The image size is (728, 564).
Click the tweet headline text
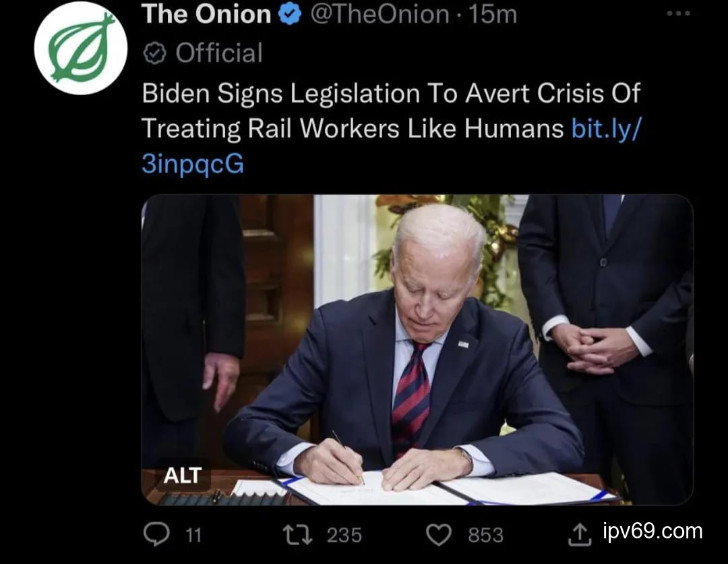(353, 111)
